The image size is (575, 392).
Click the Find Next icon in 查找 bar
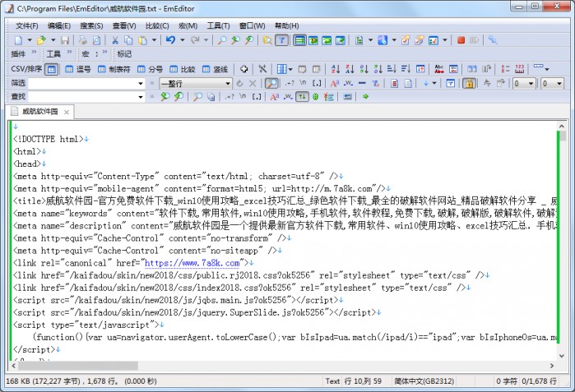coord(165,97)
